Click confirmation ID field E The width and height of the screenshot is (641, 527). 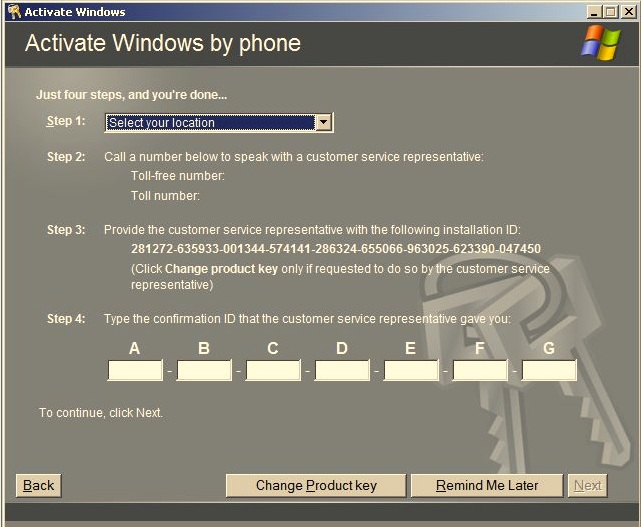411,370
